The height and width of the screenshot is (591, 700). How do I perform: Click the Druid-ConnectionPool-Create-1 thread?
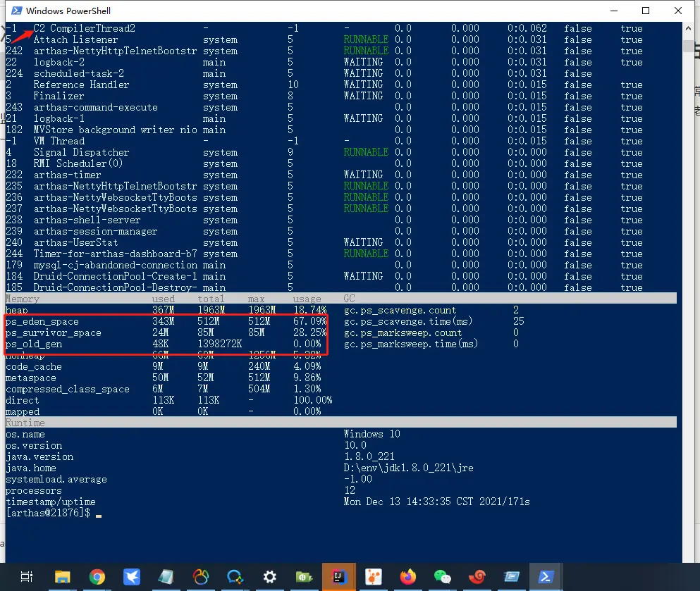(115, 277)
